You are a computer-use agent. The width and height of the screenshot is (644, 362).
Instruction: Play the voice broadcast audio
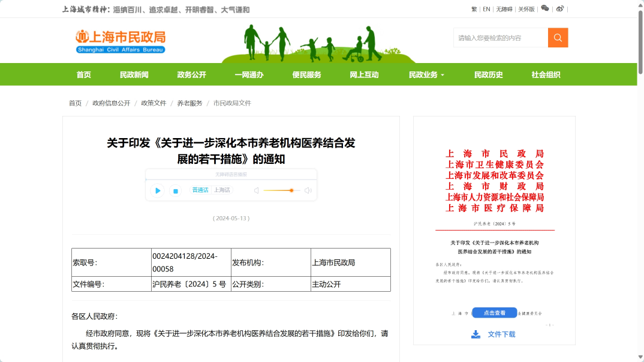(158, 191)
